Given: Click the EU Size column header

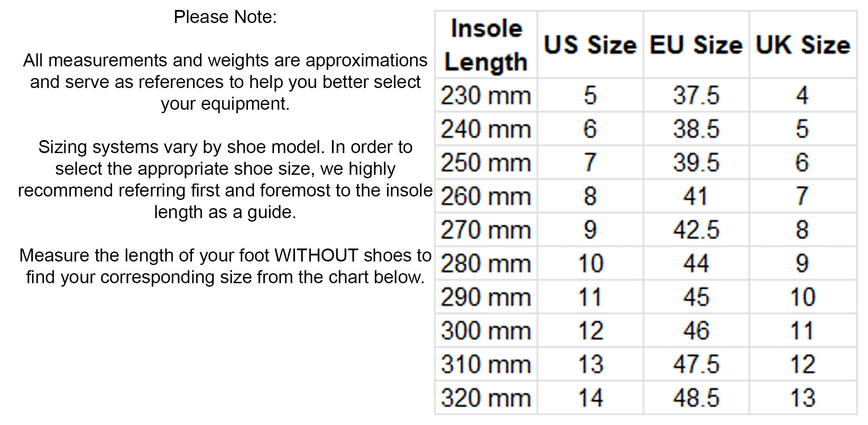Looking at the screenshot, I should pos(696,45).
